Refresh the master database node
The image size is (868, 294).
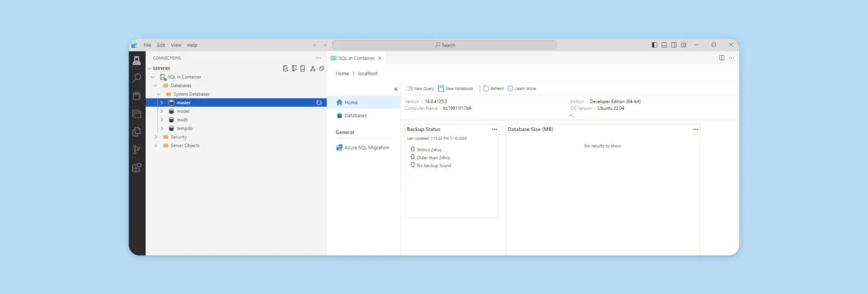[319, 103]
